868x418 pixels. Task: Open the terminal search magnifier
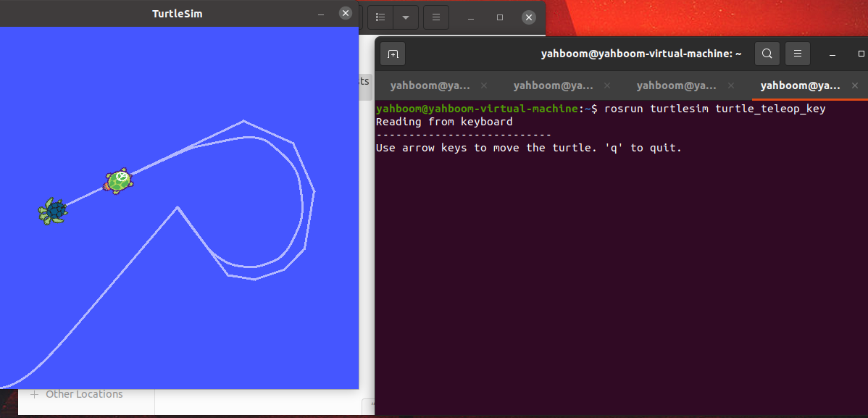click(x=767, y=54)
